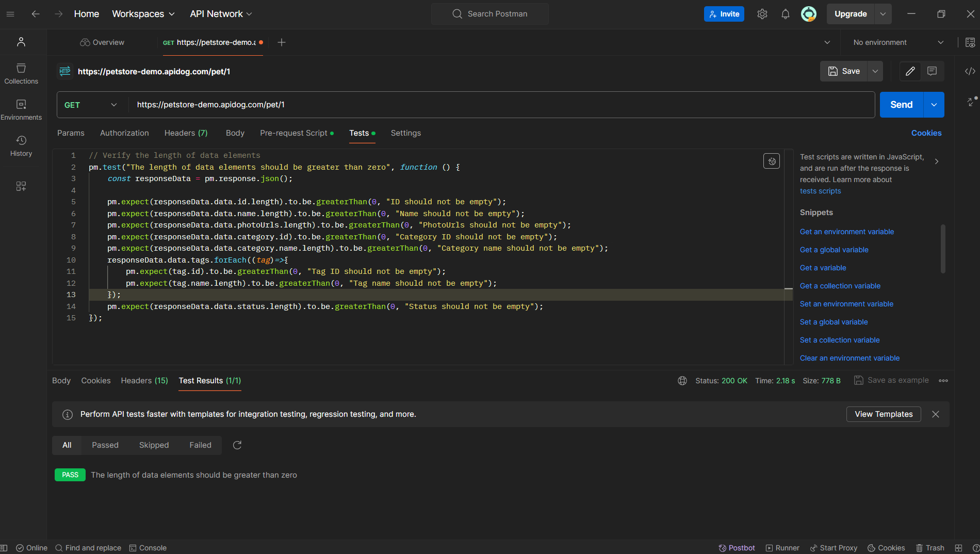The height and width of the screenshot is (554, 980).
Task: Open the No environment dropdown
Action: click(898, 42)
